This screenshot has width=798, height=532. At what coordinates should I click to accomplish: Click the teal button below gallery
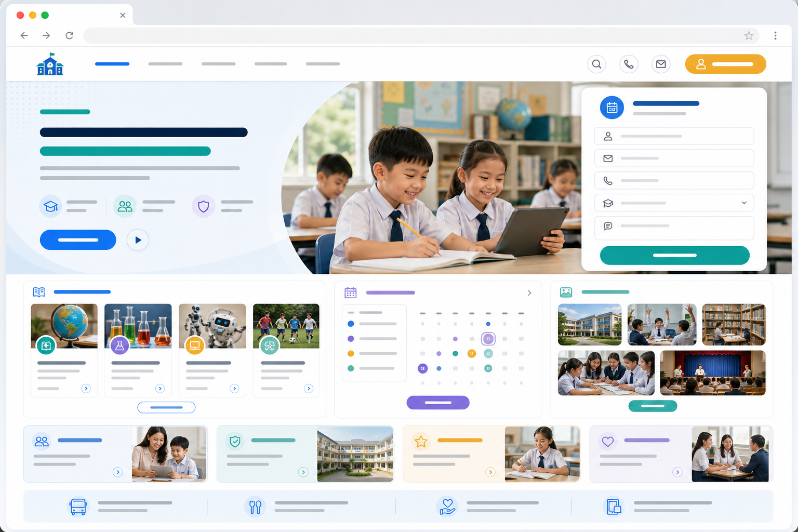tap(653, 406)
